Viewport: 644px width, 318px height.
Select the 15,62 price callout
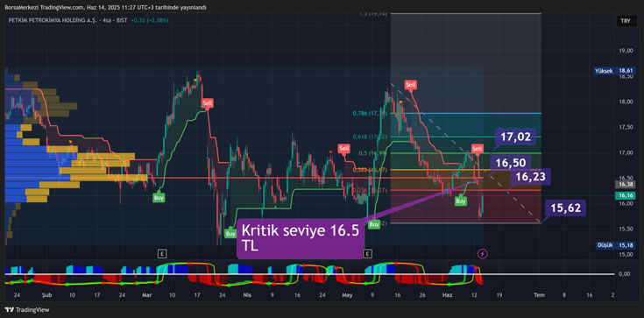click(565, 208)
